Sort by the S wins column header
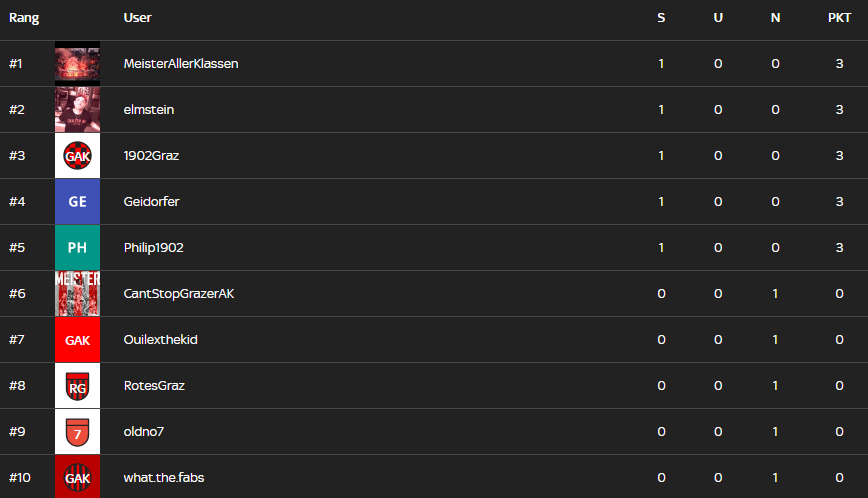Viewport: 868px width, 498px height. (661, 18)
